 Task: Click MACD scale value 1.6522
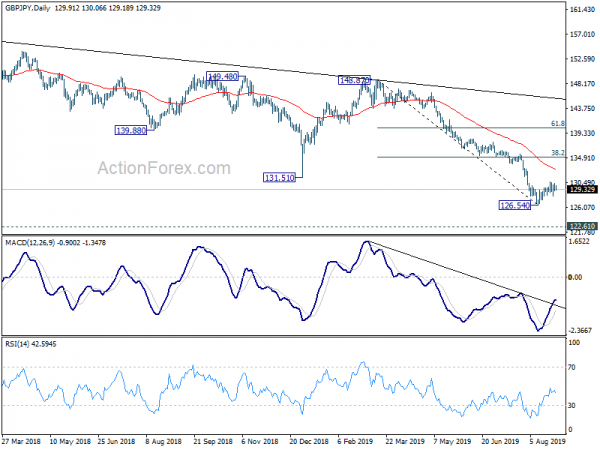pyautogui.click(x=581, y=241)
